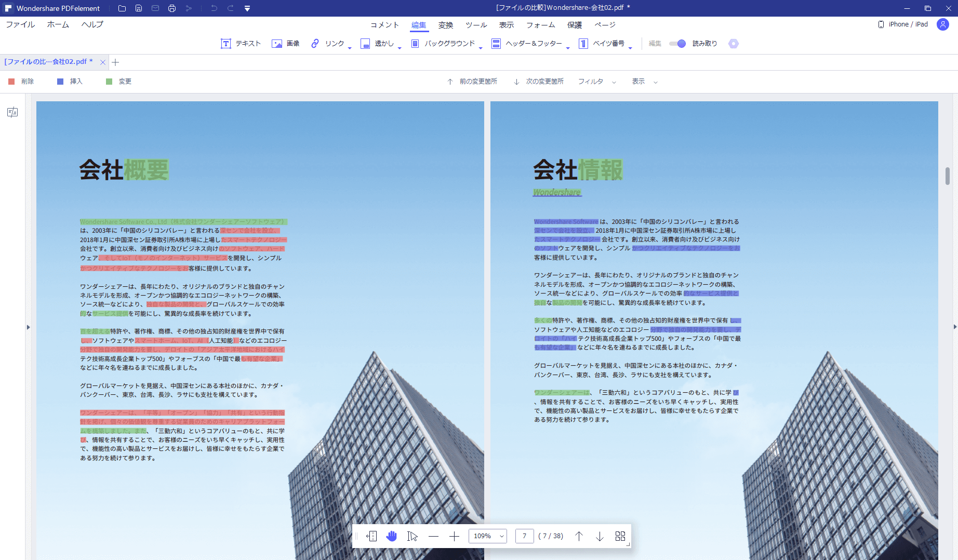Click the iPhone / iPad link
The height and width of the screenshot is (560, 958).
pos(903,24)
